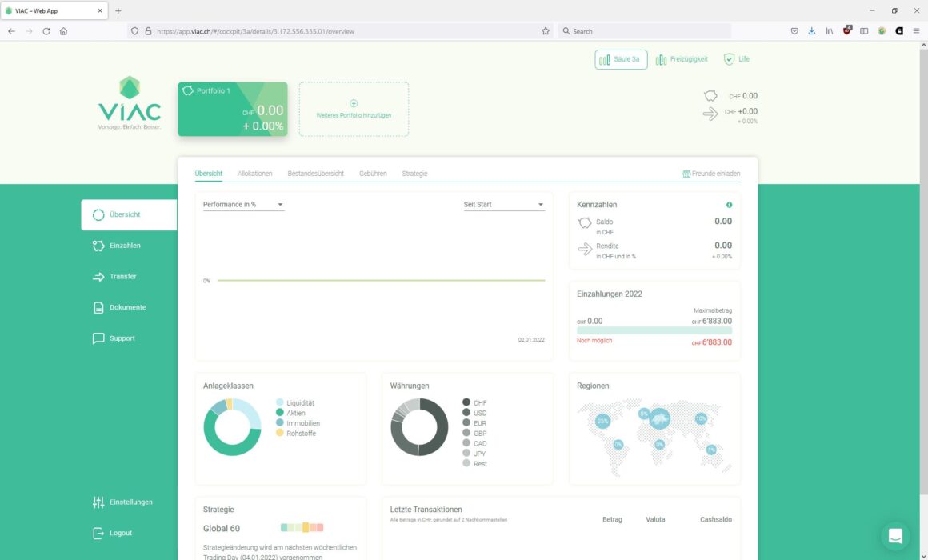Open the Seit Start period dropdown
928x560 pixels.
coord(504,204)
